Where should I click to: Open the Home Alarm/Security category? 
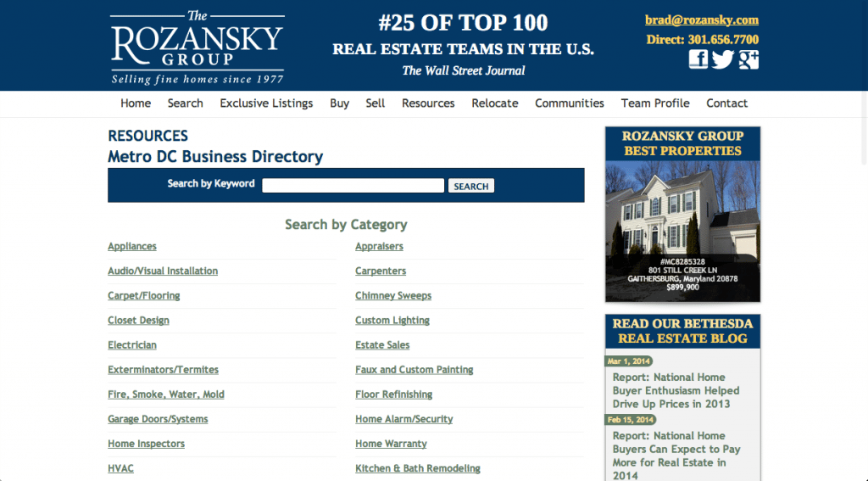[x=404, y=419]
